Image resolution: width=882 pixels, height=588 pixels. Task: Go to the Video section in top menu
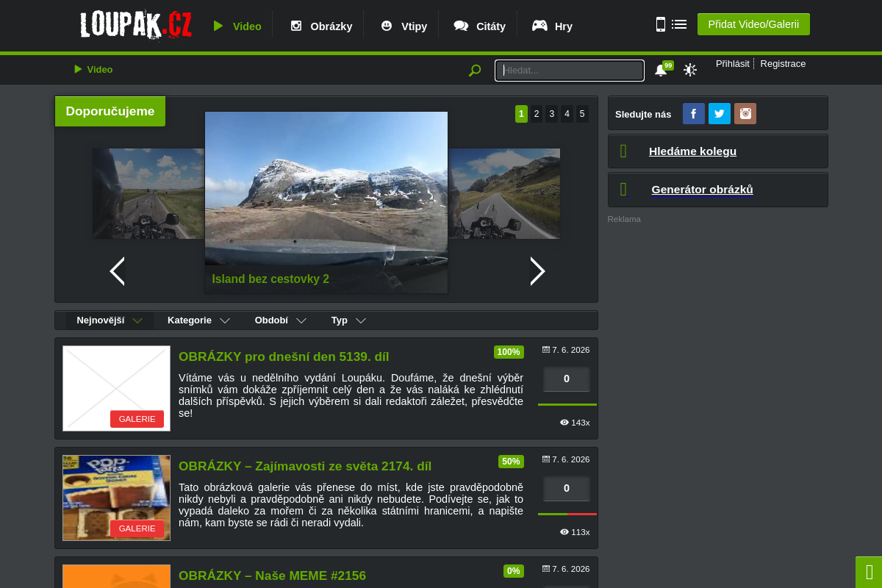(x=237, y=26)
